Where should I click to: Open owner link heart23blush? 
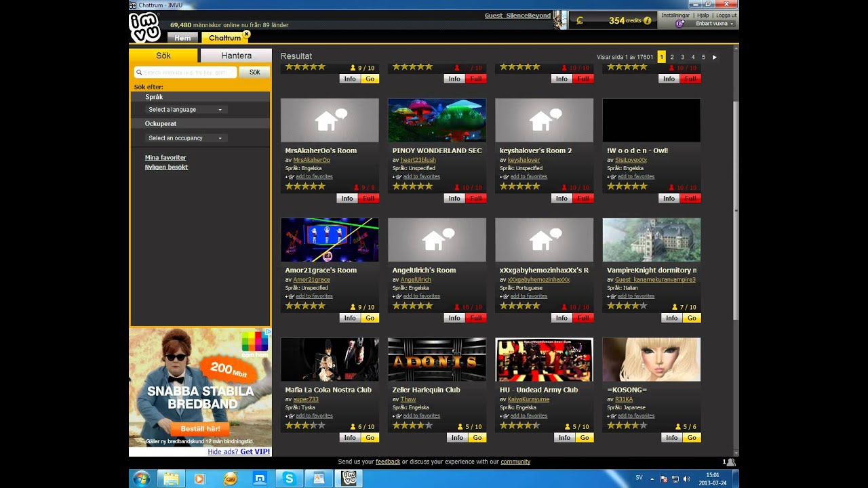pyautogui.click(x=418, y=161)
